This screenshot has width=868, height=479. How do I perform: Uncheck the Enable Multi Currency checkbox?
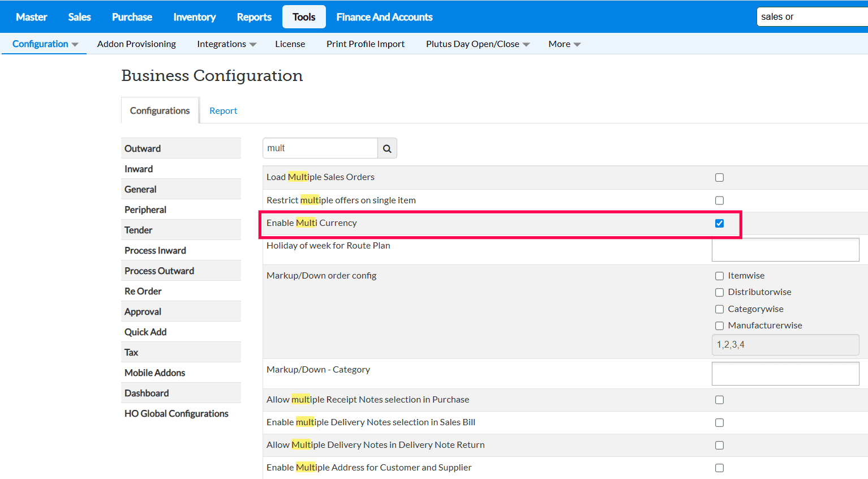click(719, 223)
